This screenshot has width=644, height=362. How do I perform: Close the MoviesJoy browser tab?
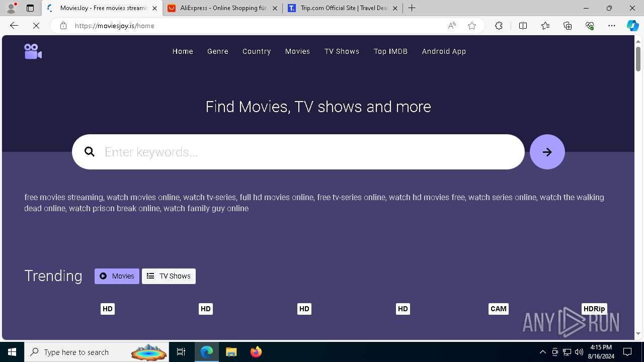[x=154, y=8]
